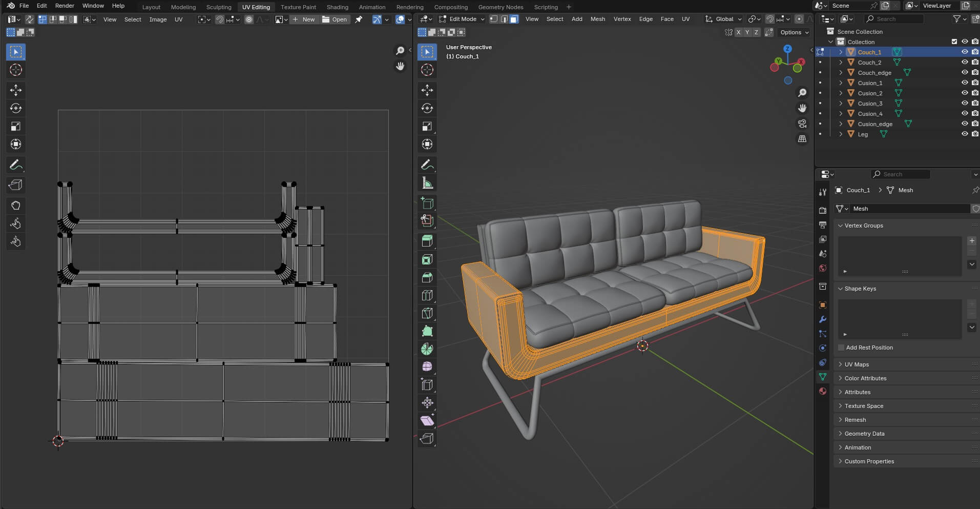Open the pivot point dropdown in UV editor
The height and width of the screenshot is (509, 980).
pyautogui.click(x=204, y=19)
